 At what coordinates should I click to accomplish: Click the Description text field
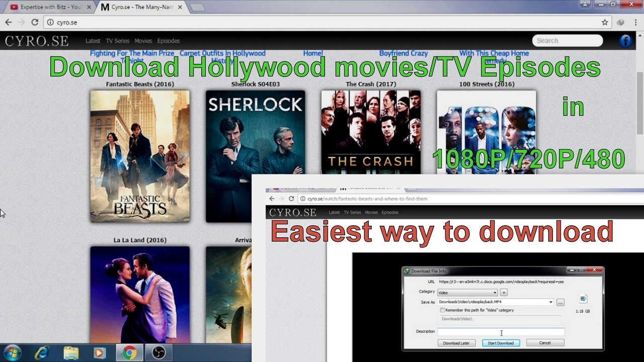point(501,332)
